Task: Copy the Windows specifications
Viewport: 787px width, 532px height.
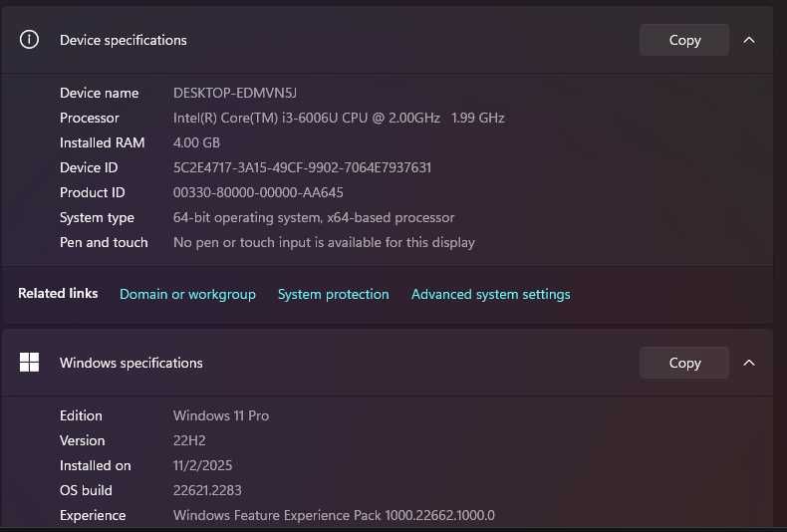Action: pyautogui.click(x=684, y=363)
